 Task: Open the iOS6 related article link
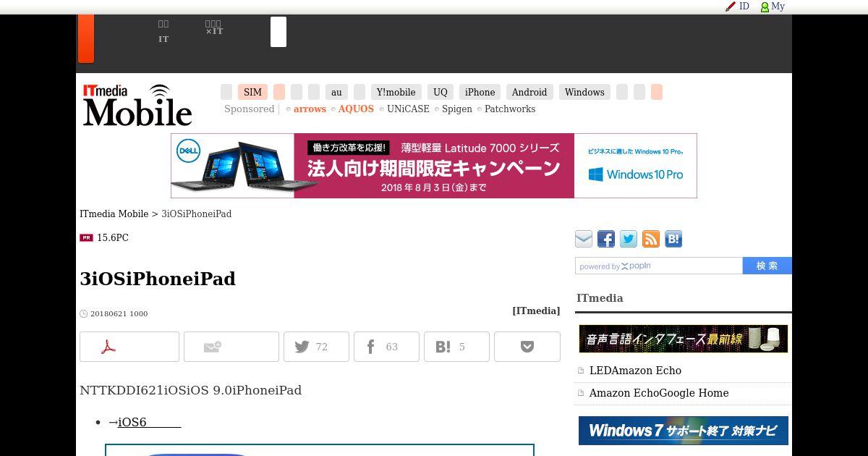pyautogui.click(x=149, y=422)
